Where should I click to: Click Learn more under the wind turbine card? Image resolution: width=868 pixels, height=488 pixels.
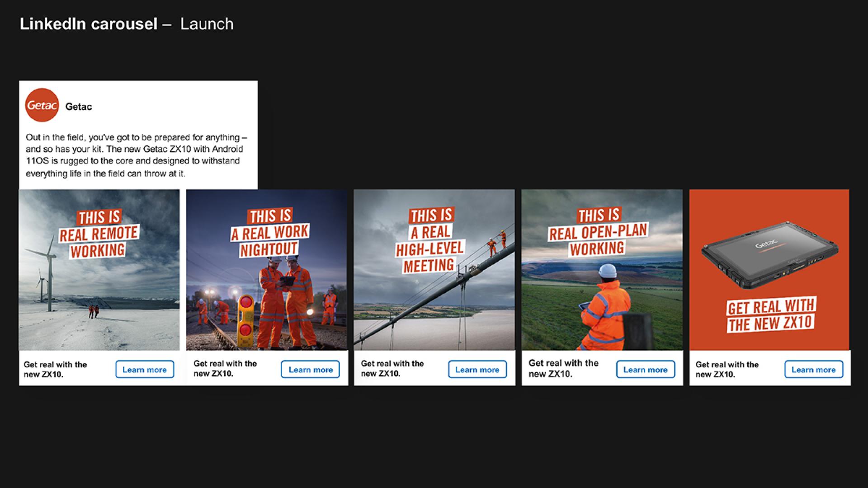(x=145, y=370)
